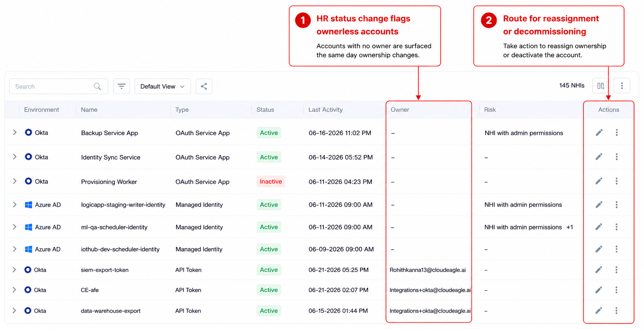644x329 pixels.
Task: Open more options for Identity Sync Service
Action: [616, 157]
